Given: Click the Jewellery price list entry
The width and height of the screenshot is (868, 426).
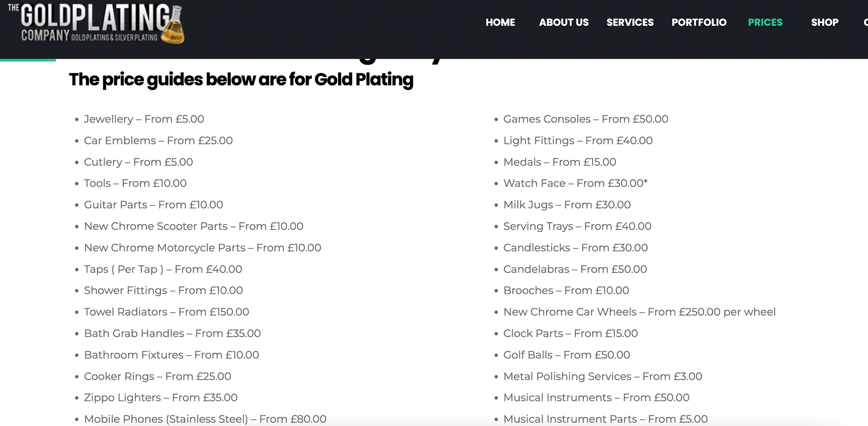Looking at the screenshot, I should pyautogui.click(x=144, y=119).
